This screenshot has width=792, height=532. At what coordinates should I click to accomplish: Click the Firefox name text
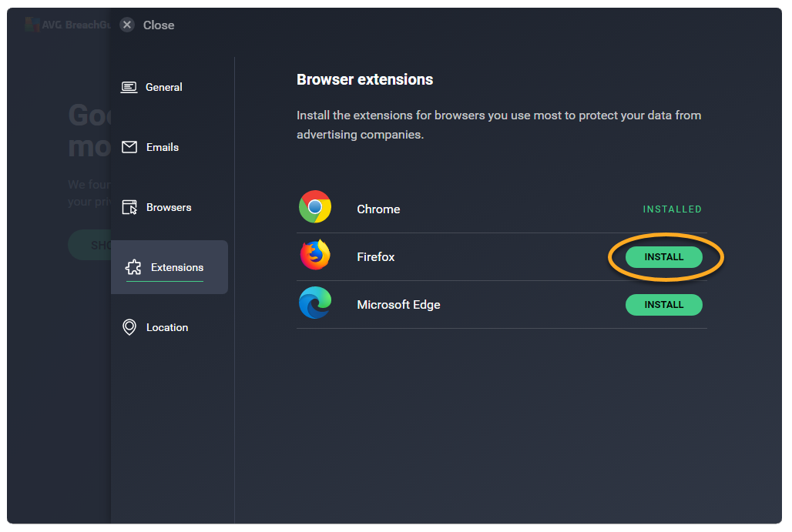point(376,257)
